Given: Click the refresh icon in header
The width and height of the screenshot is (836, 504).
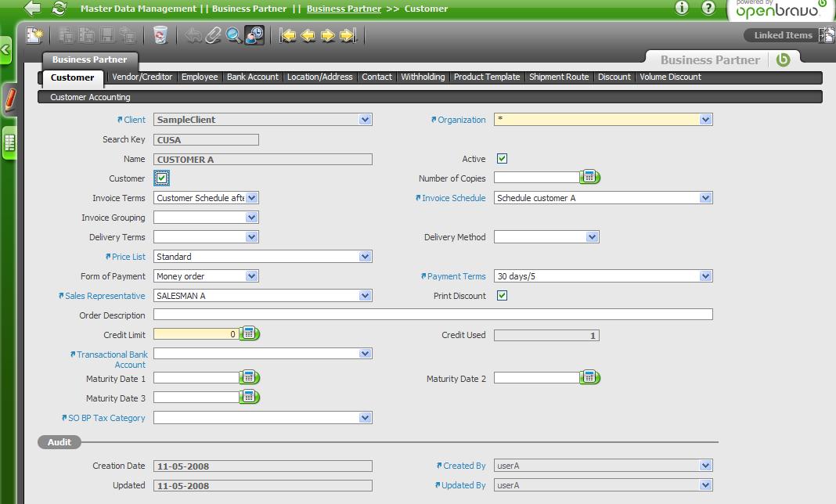Looking at the screenshot, I should pos(59,9).
